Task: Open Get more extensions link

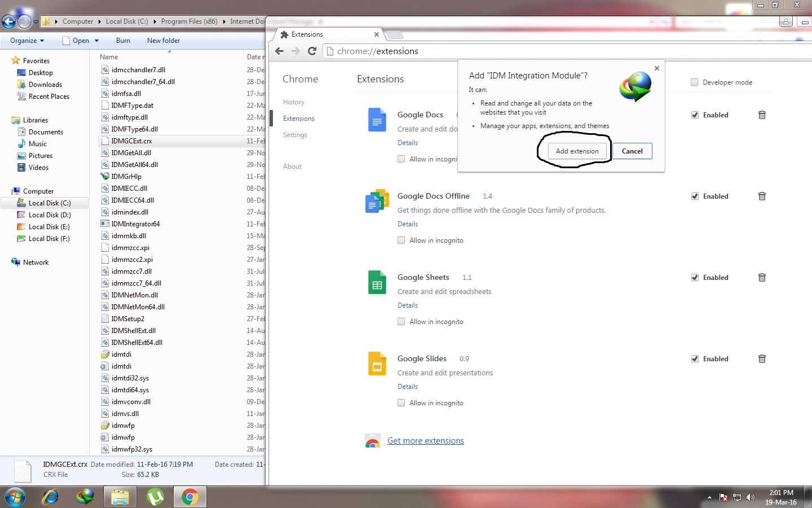Action: (x=426, y=441)
